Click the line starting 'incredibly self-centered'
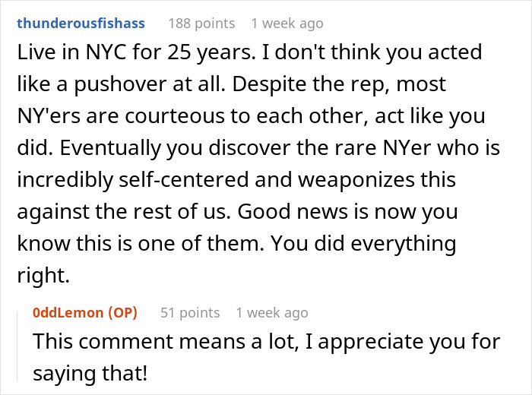532x395 pixels. pyautogui.click(x=236, y=180)
